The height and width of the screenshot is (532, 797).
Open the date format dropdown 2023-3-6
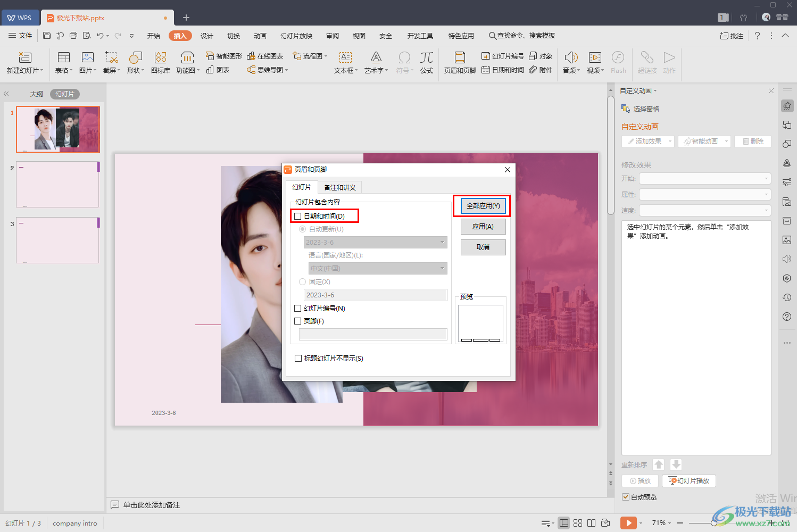376,242
